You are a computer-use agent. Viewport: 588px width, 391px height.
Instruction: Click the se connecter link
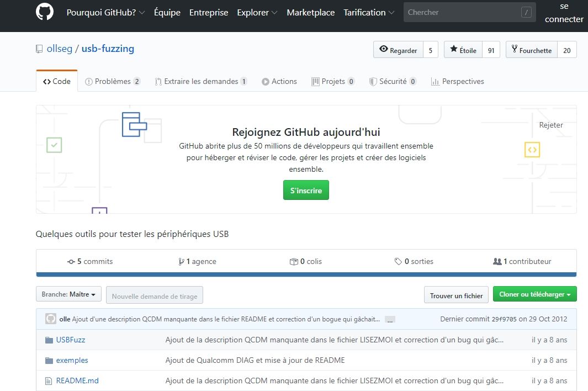pos(564,12)
